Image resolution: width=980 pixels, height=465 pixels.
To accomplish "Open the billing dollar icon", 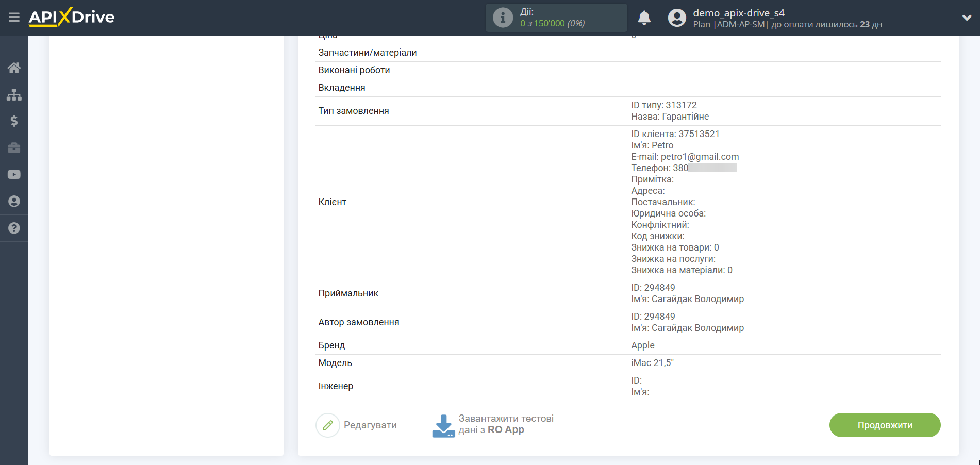I will pyautogui.click(x=14, y=121).
